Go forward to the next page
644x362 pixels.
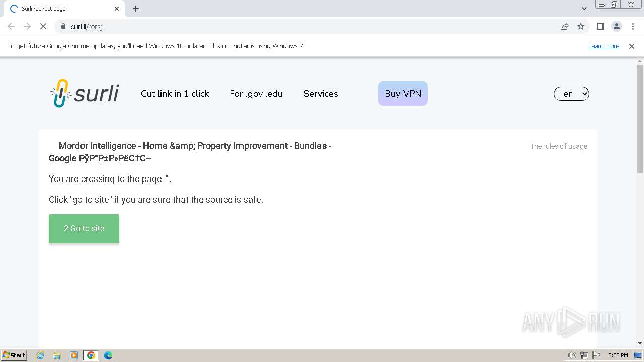tap(27, 26)
